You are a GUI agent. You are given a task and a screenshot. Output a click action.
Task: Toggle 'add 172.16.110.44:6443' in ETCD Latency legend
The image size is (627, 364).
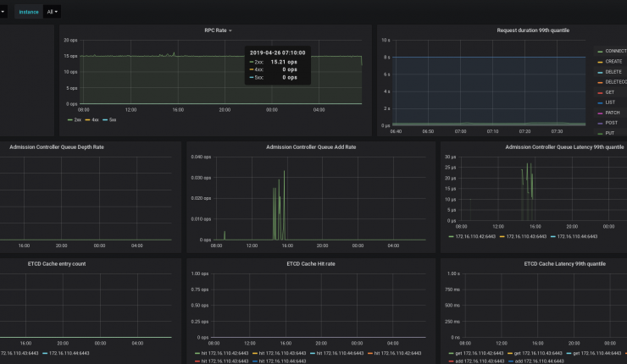click(x=535, y=361)
